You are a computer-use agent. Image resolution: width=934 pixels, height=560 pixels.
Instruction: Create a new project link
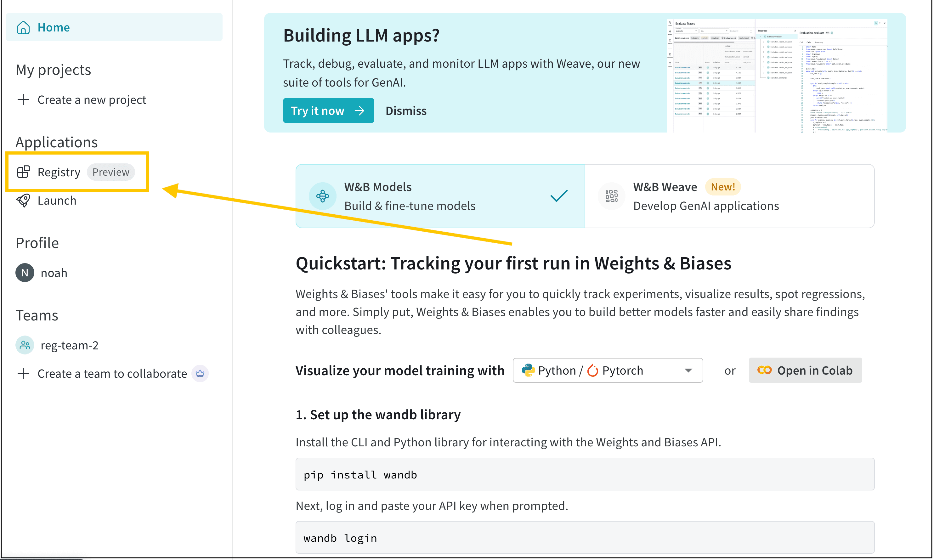pyautogui.click(x=92, y=99)
